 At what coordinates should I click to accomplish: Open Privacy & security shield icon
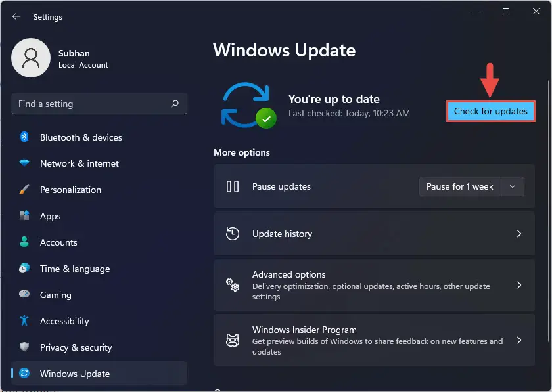pos(24,347)
